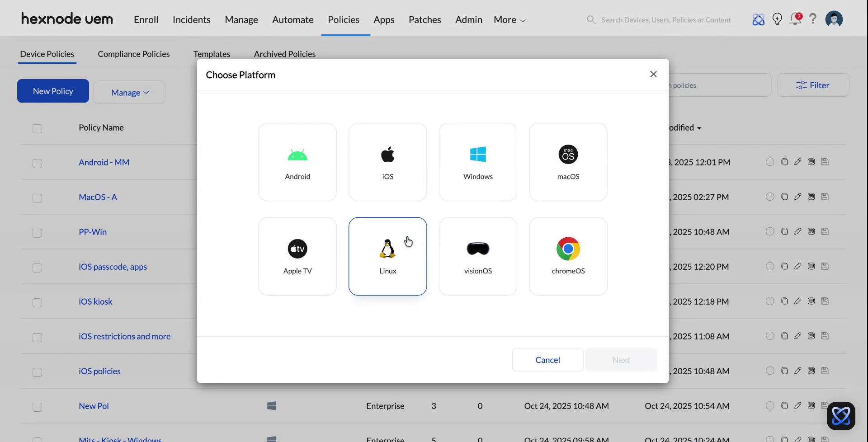Image resolution: width=868 pixels, height=442 pixels.
Task: Click inside the search bar
Action: (665, 19)
